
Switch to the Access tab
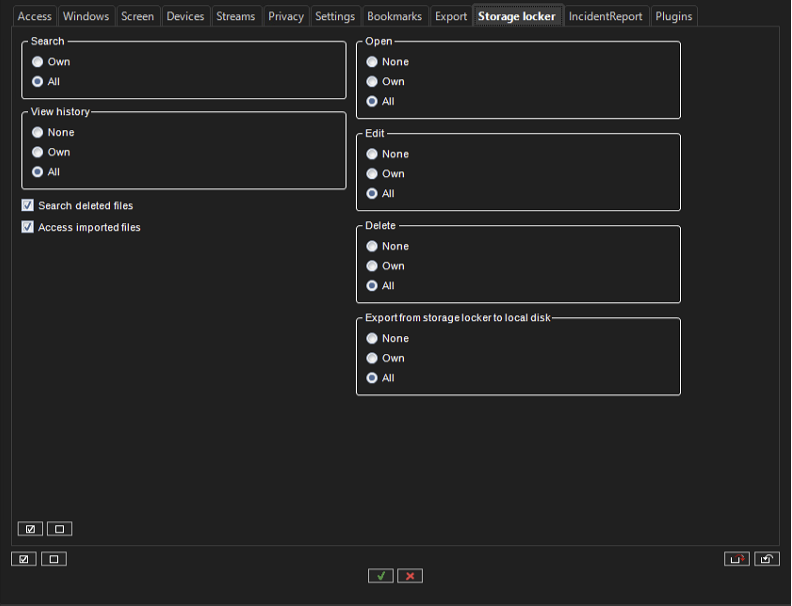coord(34,16)
